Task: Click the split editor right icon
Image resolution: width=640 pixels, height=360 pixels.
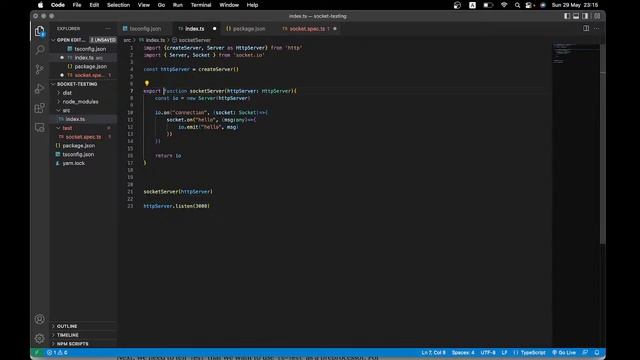Action: [x=586, y=28]
